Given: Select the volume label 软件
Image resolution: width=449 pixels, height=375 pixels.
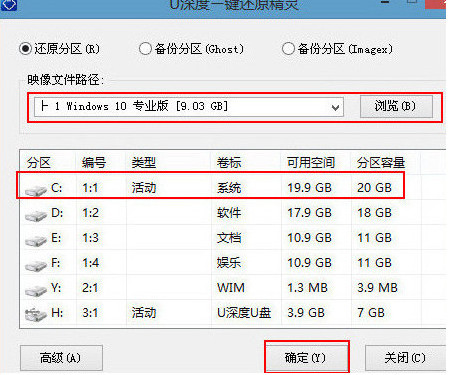Looking at the screenshot, I should click(229, 213).
